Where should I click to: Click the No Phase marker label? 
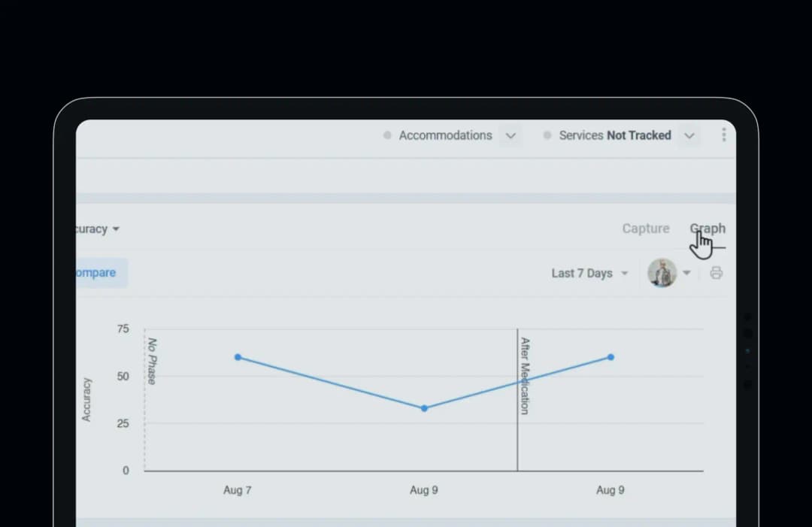point(152,362)
